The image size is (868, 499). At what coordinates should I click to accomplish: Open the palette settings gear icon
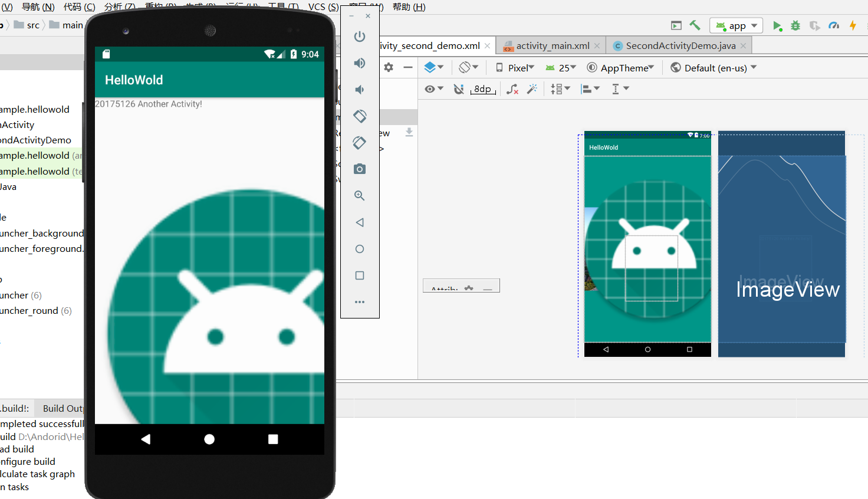tap(389, 67)
